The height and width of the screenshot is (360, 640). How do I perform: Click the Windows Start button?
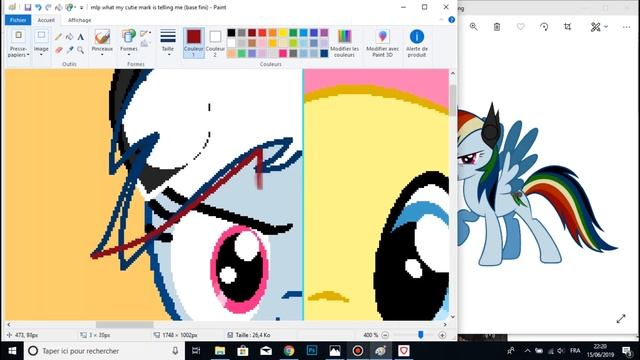tap(12, 351)
